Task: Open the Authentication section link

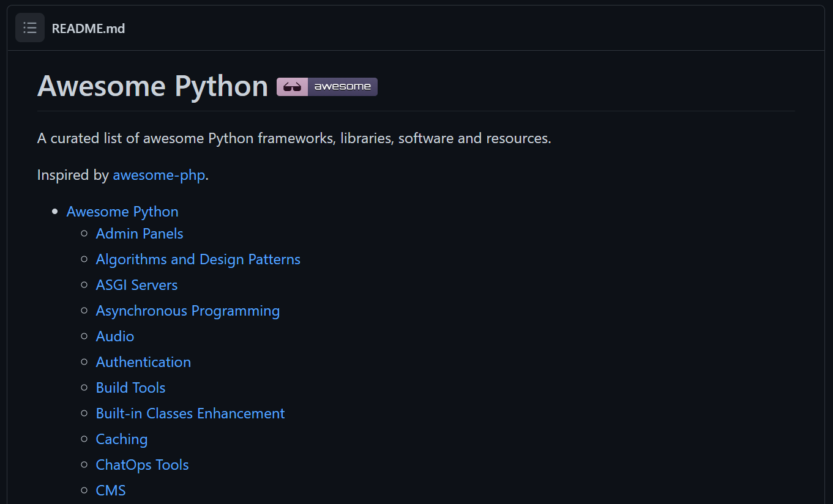Action: coord(144,362)
